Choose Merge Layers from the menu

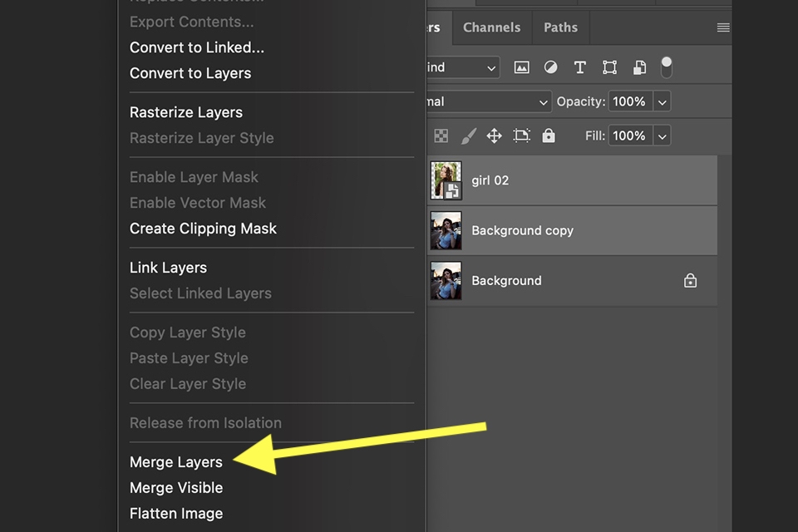click(x=175, y=461)
